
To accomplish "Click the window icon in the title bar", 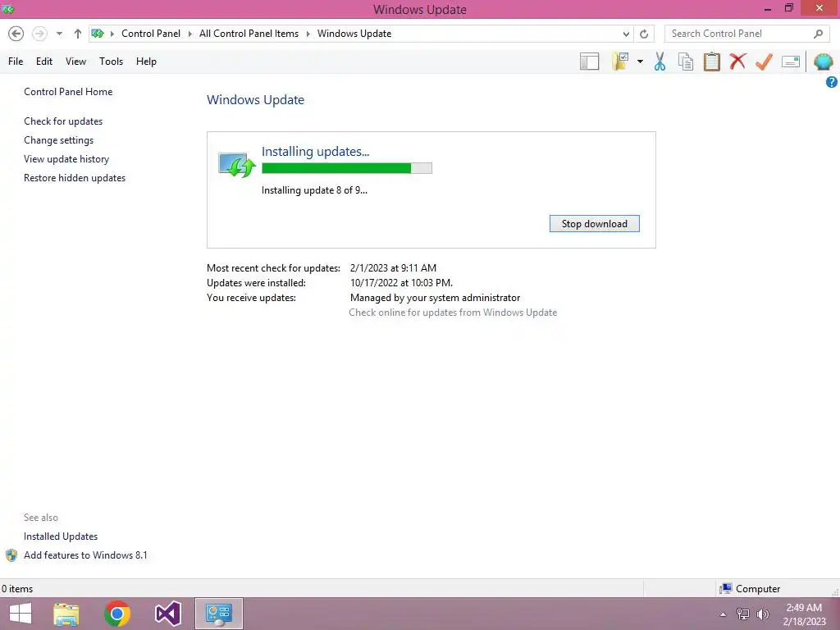I will click(x=7, y=9).
